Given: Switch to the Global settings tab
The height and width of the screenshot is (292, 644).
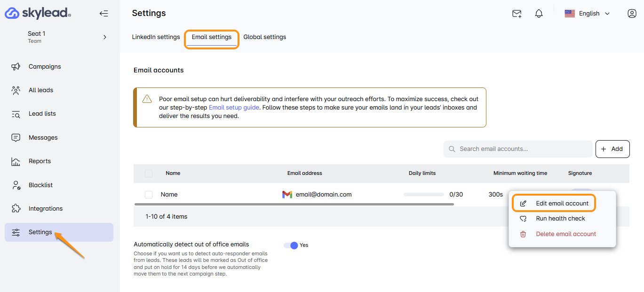Looking at the screenshot, I should coord(264,37).
